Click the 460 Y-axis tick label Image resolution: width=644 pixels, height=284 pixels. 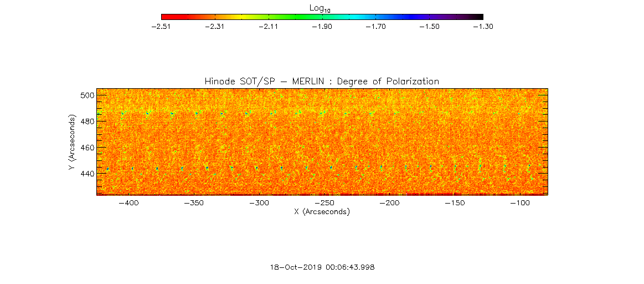86,148
